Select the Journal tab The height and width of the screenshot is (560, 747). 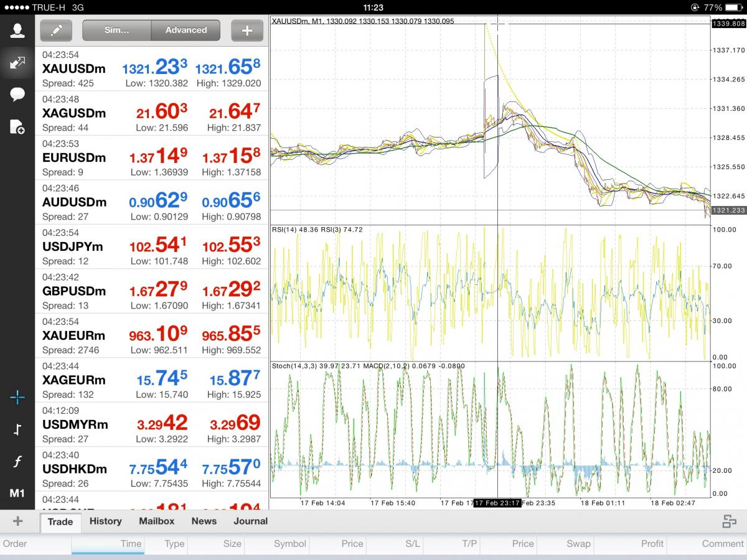click(x=250, y=521)
